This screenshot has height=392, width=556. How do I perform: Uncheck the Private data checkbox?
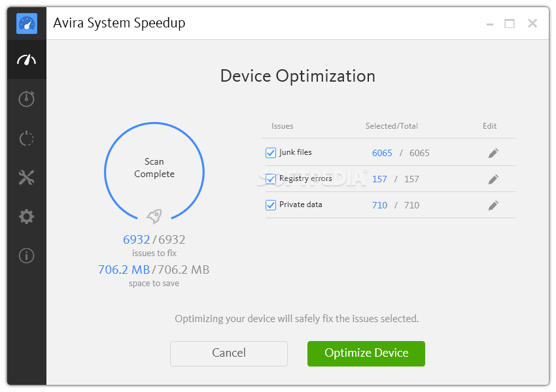tap(271, 205)
